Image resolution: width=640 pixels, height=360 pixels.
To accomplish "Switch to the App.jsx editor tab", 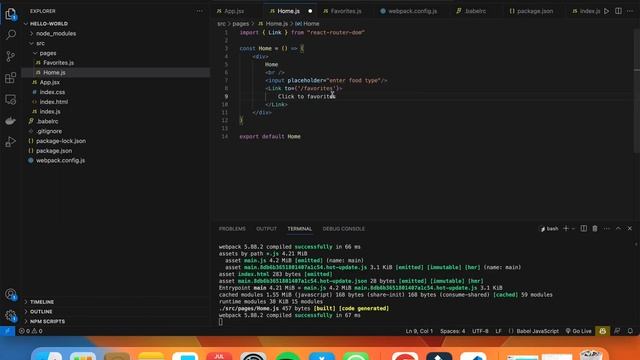I will pos(233,11).
